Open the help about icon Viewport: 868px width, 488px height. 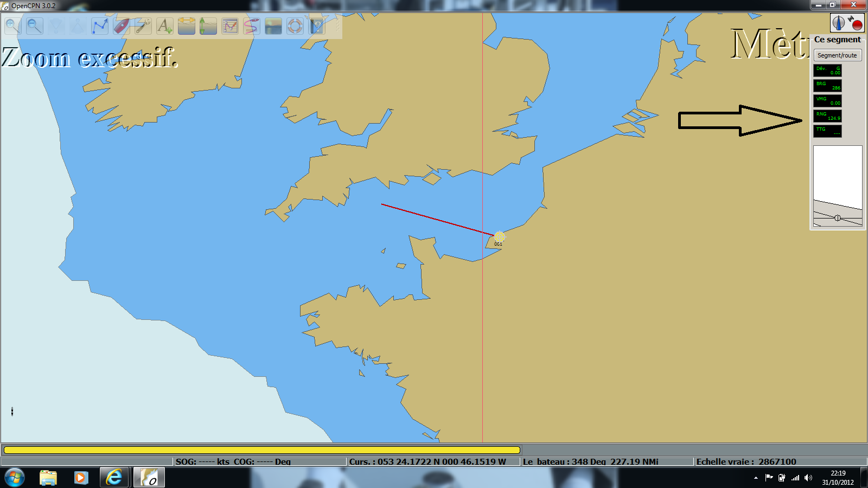pos(317,25)
